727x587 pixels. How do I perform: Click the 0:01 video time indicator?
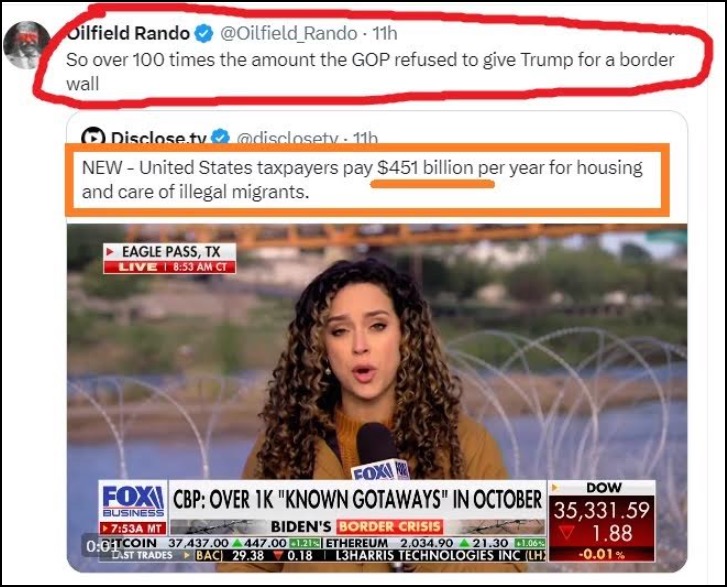102,546
